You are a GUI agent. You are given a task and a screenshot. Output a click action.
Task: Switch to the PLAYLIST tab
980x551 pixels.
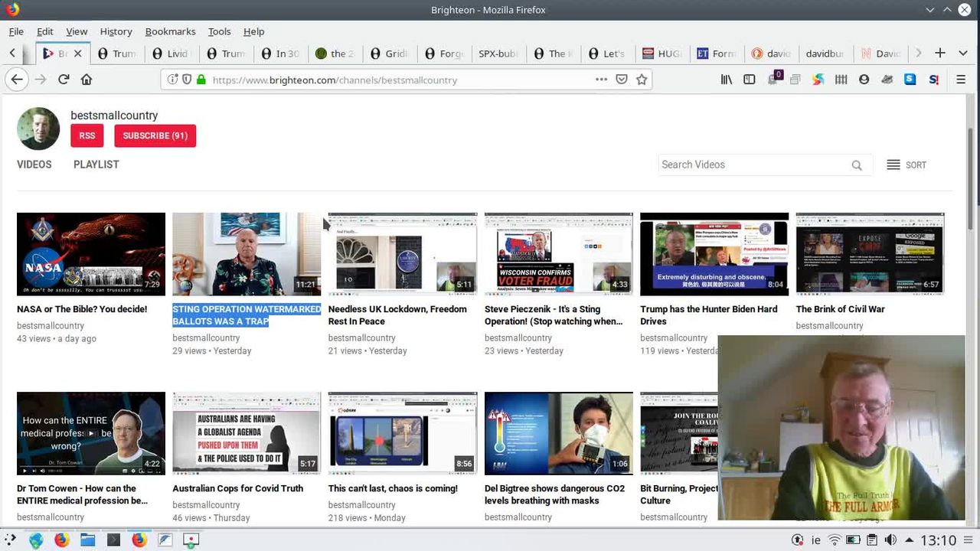coord(96,165)
